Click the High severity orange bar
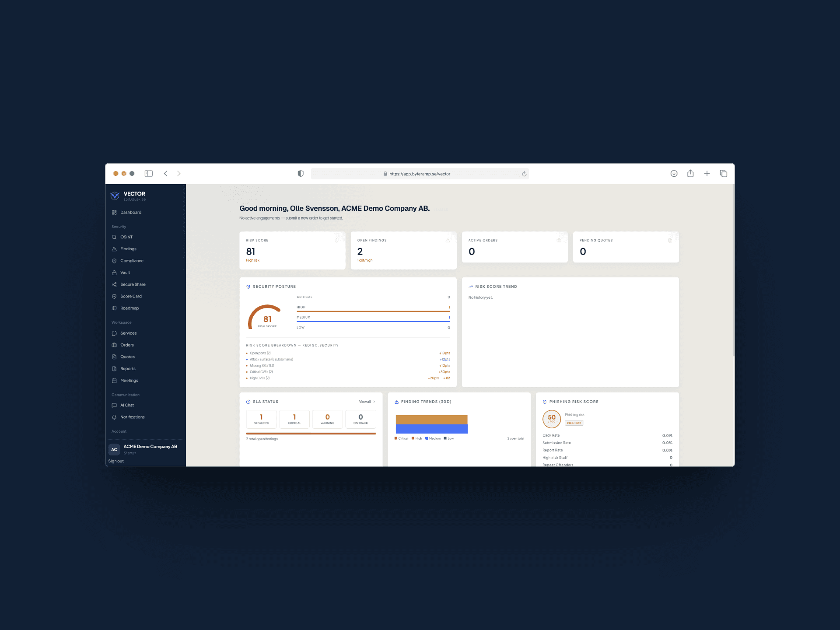Image resolution: width=840 pixels, height=630 pixels. 373,311
